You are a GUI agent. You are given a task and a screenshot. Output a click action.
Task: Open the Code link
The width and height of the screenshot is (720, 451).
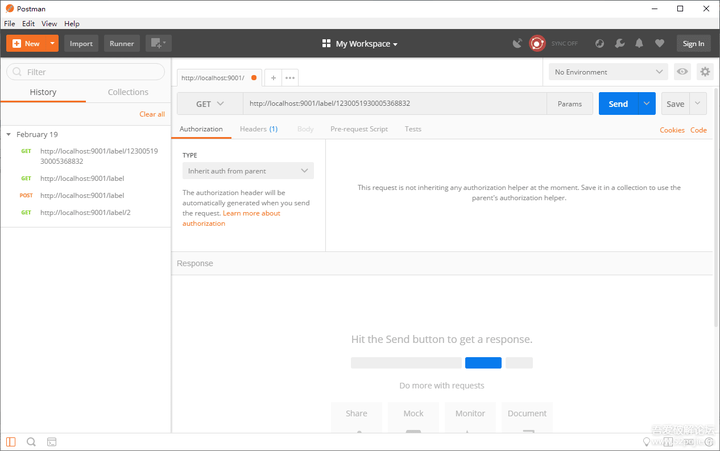698,130
